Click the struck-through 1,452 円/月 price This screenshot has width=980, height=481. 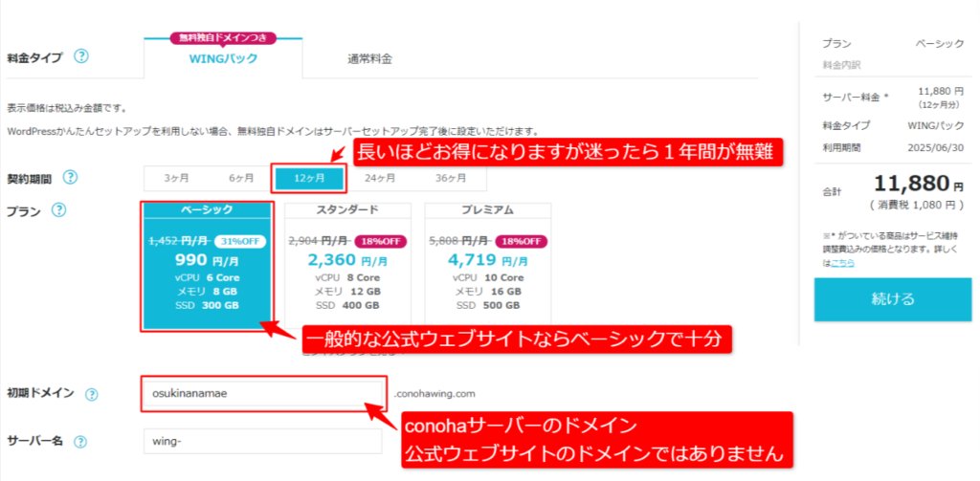pyautogui.click(x=179, y=241)
